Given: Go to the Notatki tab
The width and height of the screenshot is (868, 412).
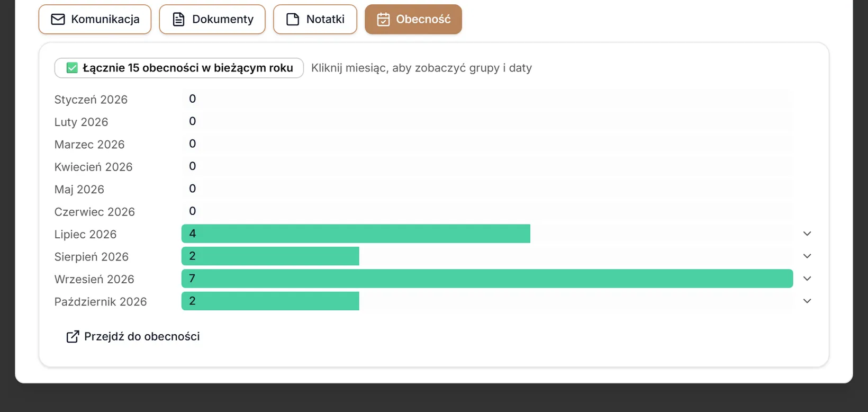Looking at the screenshot, I should tap(315, 20).
